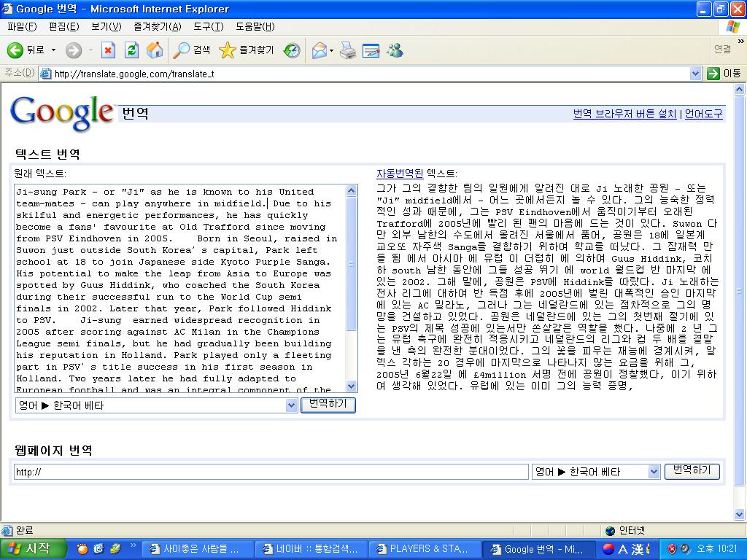Screen dimensions: 747x560
Task: Print the page using printer icon
Action: point(348,50)
